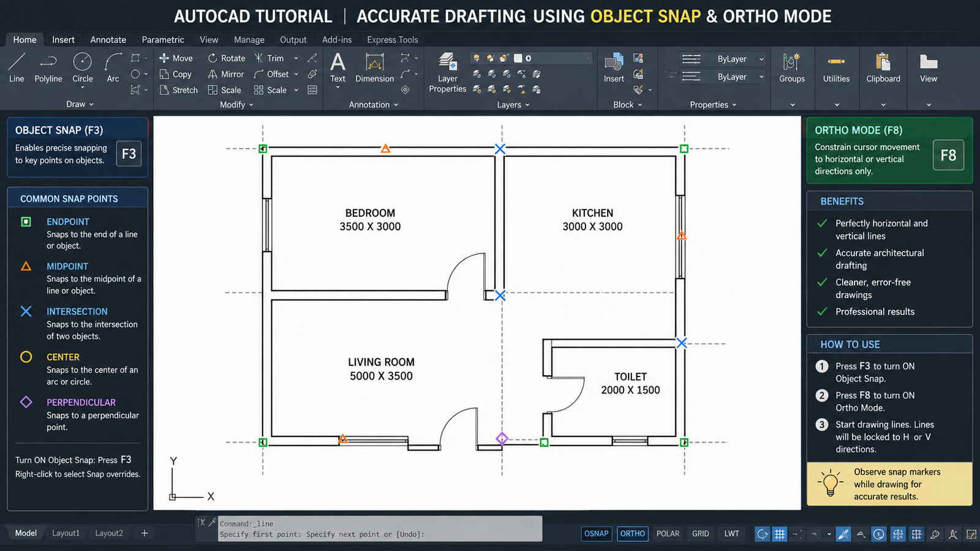Toggle OSNAP in the status bar
This screenshot has width=980, height=551.
(597, 534)
